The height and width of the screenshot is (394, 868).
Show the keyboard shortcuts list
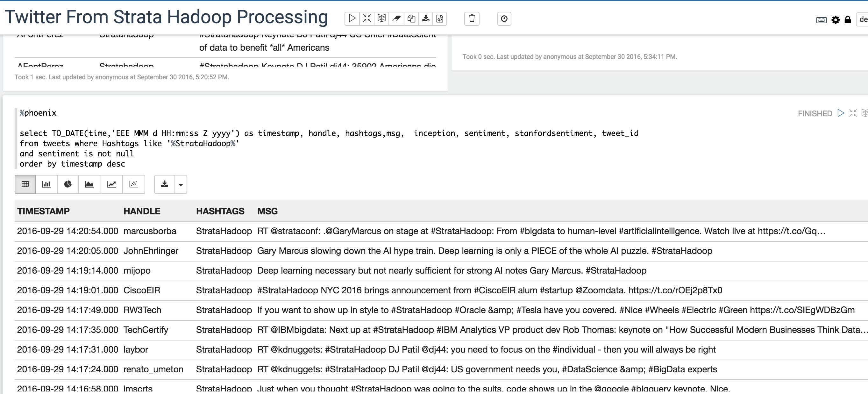coord(821,20)
